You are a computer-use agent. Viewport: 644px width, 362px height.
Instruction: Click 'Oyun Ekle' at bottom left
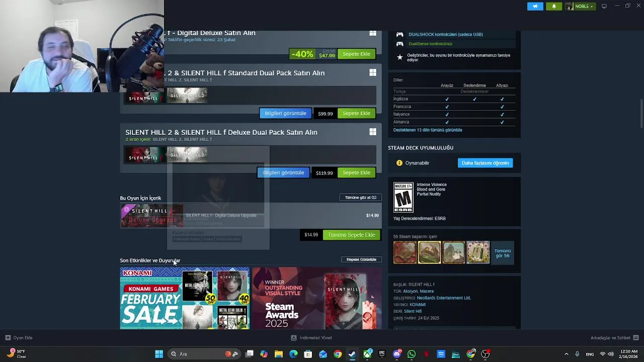click(19, 338)
